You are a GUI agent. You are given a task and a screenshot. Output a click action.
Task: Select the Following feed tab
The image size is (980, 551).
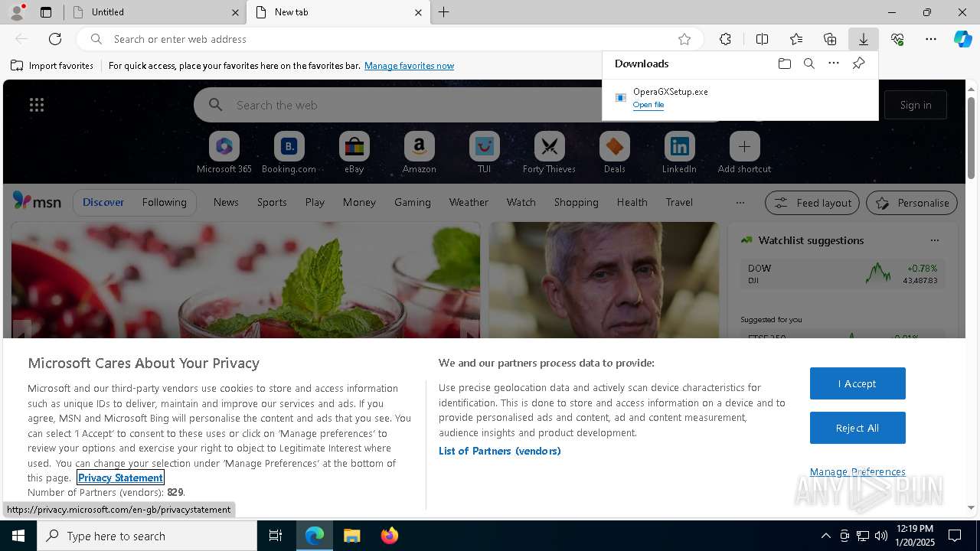(164, 202)
